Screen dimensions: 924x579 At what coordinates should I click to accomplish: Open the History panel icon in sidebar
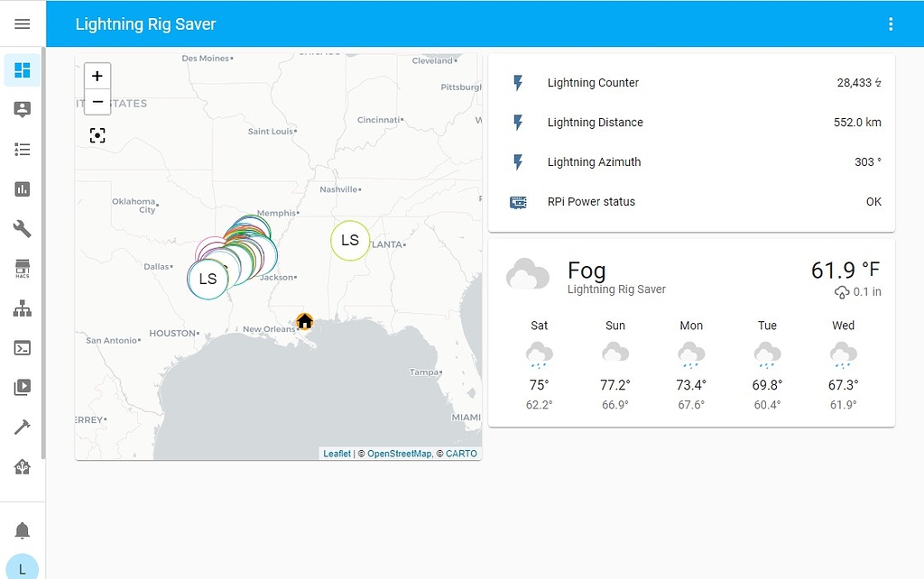pos(23,188)
